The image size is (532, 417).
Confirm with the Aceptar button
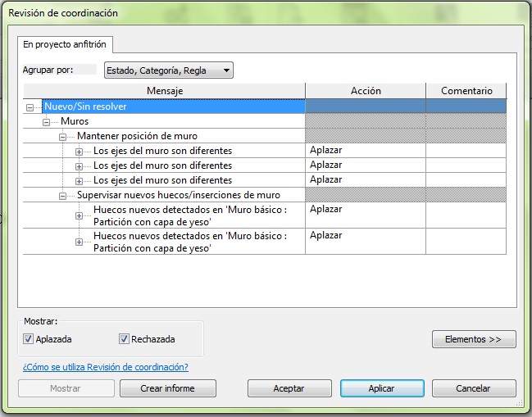coord(289,388)
